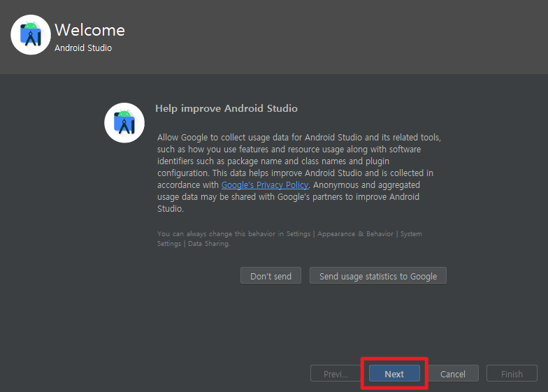Screen dimensions: 548x392
Task: Click the Next button
Action: pyautogui.click(x=394, y=374)
